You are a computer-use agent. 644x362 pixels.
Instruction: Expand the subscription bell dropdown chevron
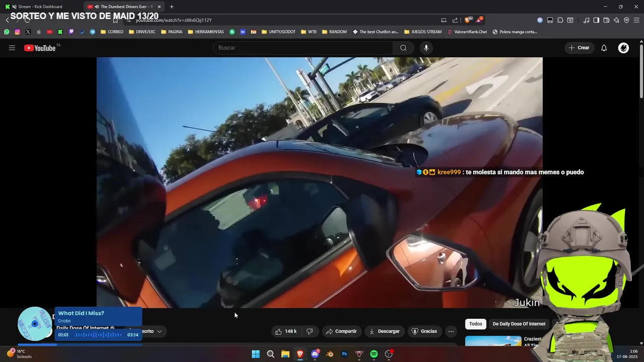coord(159,331)
